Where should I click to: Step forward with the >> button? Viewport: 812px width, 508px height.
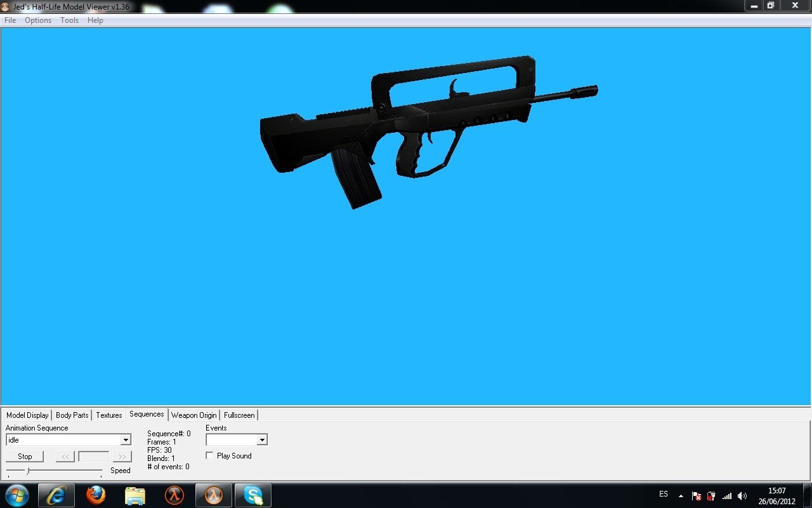[x=122, y=457]
